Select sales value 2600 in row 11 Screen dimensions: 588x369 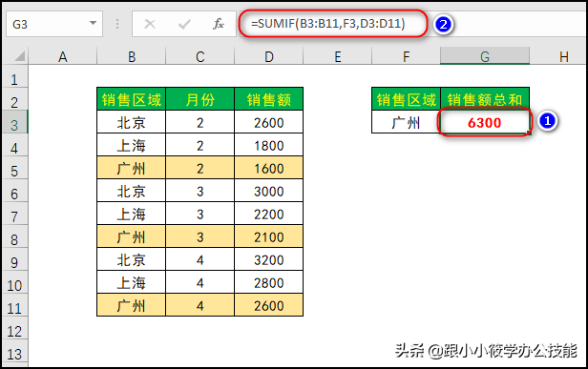click(x=268, y=305)
